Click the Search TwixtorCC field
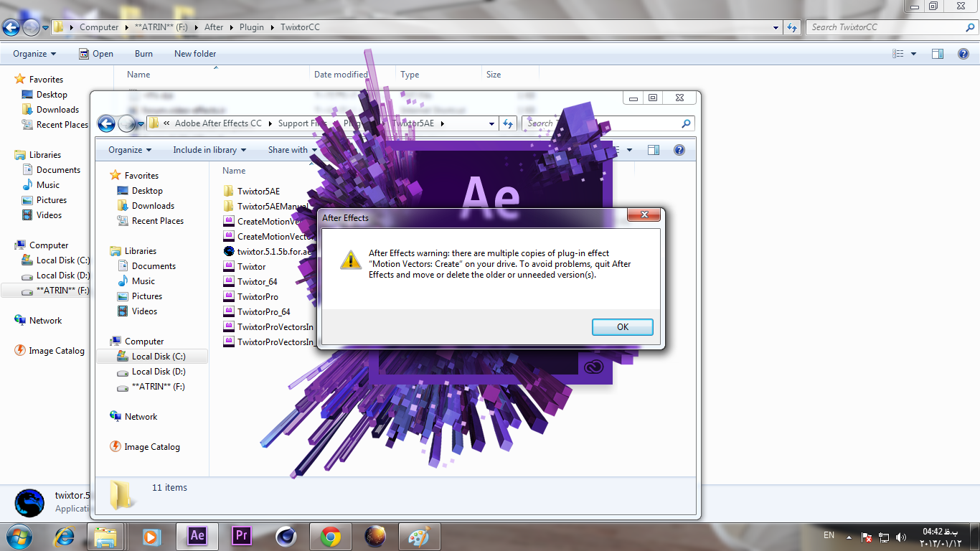This screenshot has height=551, width=980. pyautogui.click(x=892, y=27)
